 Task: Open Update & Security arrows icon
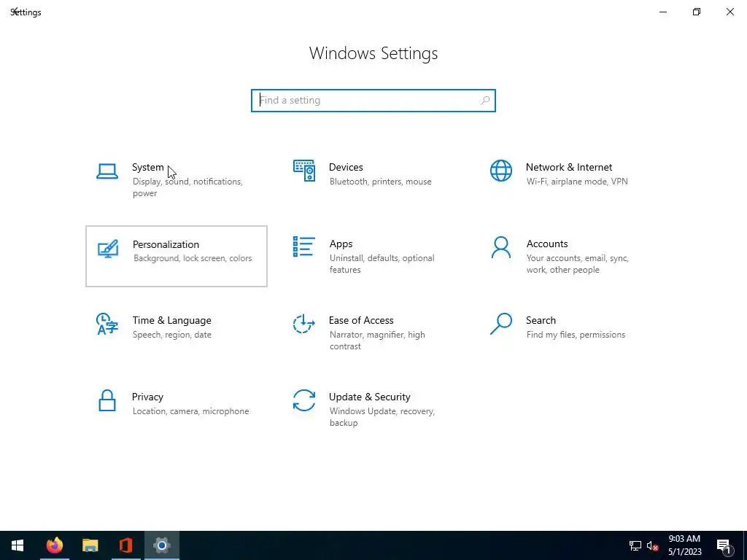point(304,400)
